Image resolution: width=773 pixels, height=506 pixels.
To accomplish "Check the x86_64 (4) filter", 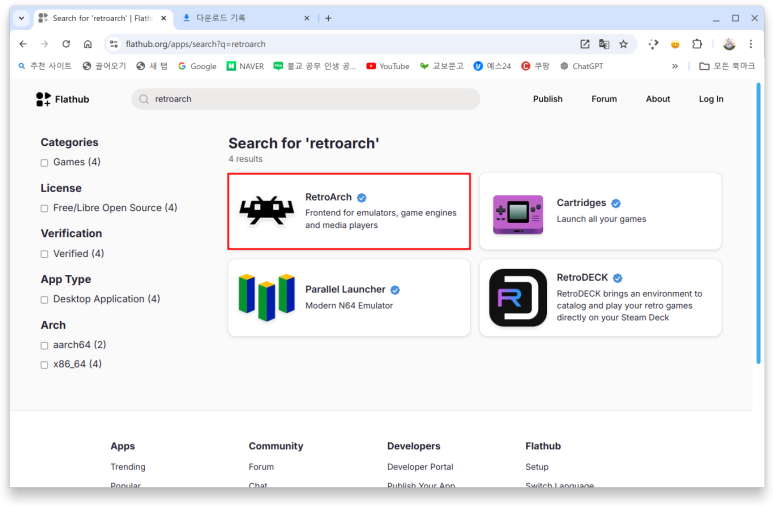I will [x=44, y=365].
